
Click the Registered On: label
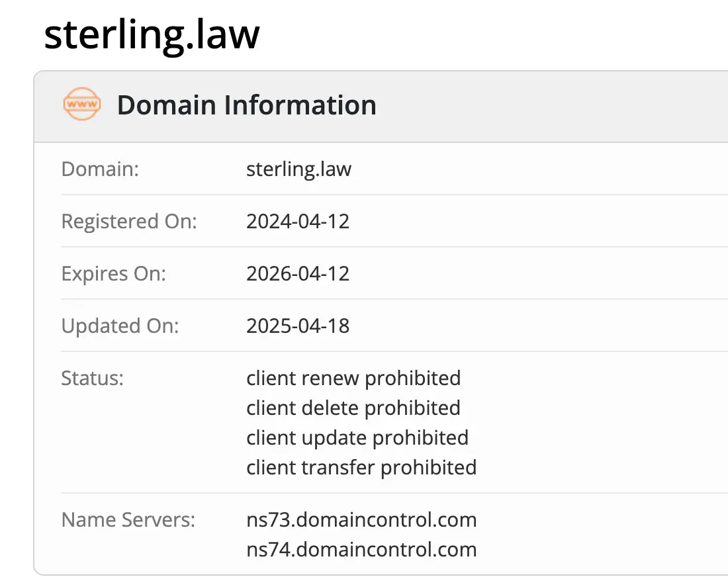129,221
